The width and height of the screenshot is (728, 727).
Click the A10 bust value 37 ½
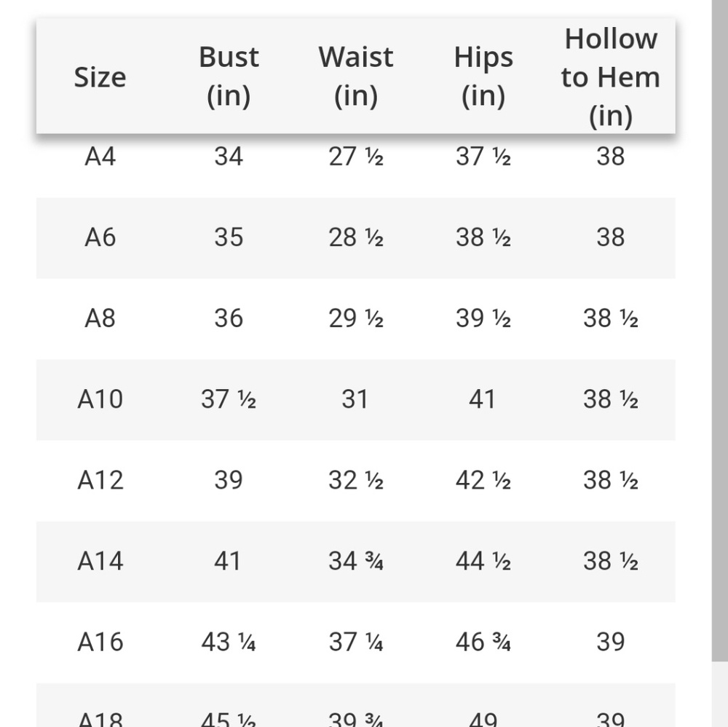(229, 399)
